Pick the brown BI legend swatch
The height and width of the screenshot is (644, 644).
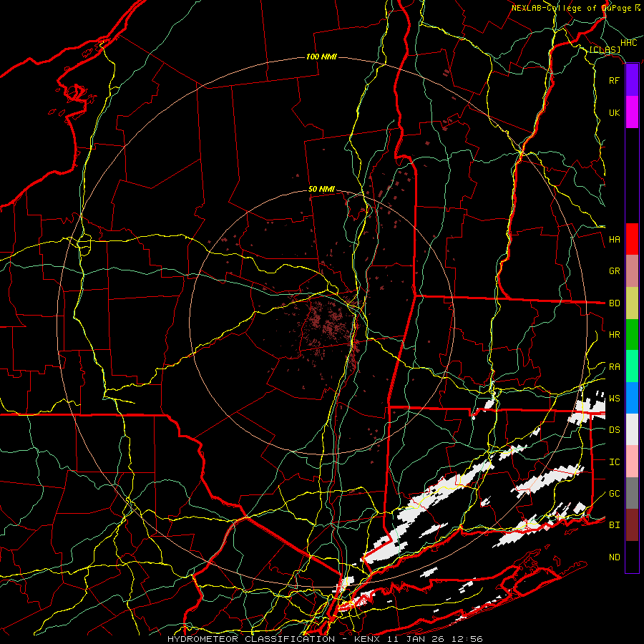[632, 525]
